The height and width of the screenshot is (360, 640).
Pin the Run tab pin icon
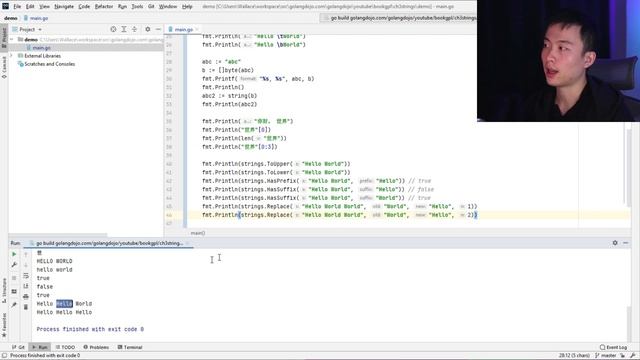point(14,304)
